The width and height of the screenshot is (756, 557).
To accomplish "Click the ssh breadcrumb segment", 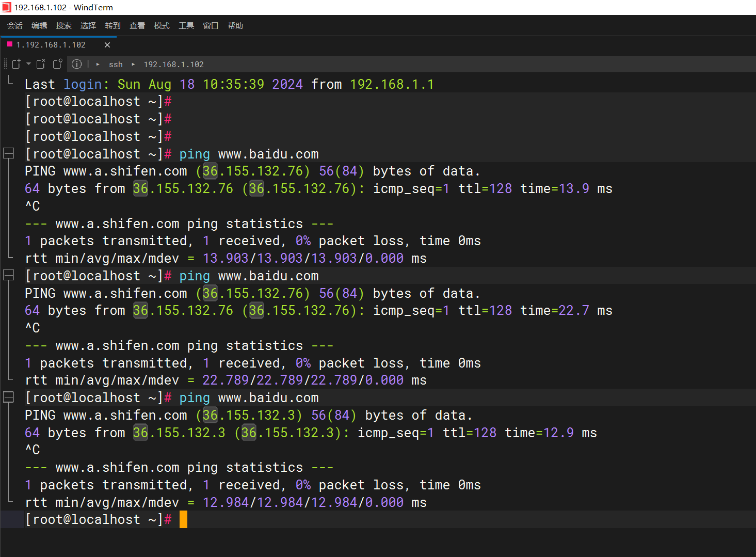I will (116, 65).
